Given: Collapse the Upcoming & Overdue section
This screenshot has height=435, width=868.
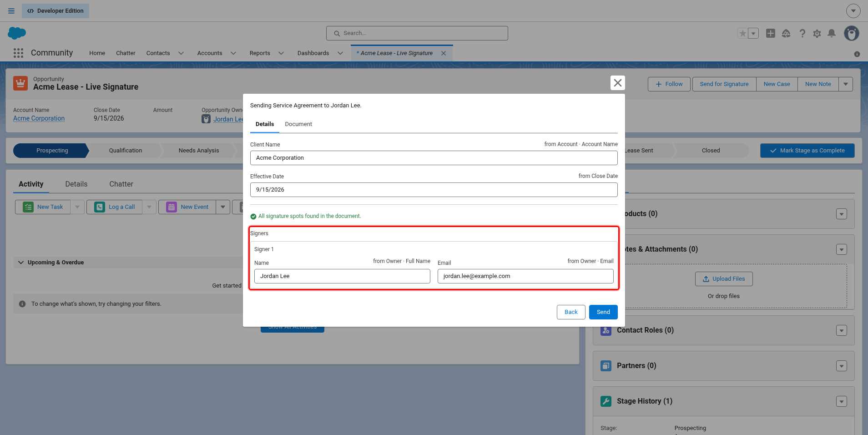Looking at the screenshot, I should pyautogui.click(x=21, y=263).
